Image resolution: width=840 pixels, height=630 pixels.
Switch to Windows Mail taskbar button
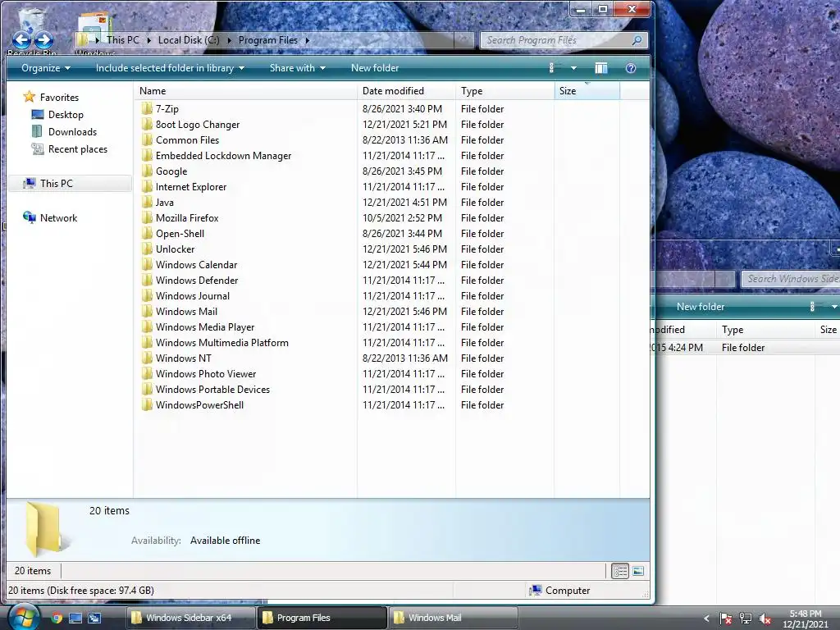(453, 618)
